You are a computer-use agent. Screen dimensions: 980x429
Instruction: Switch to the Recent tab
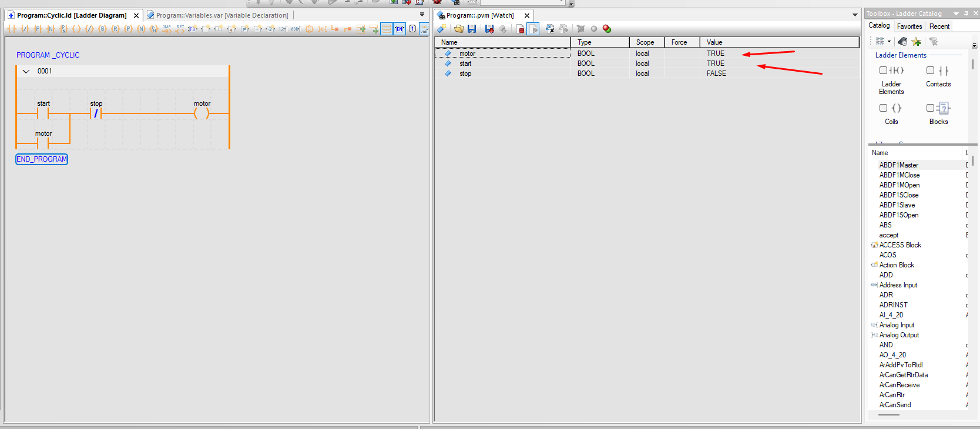click(x=939, y=26)
